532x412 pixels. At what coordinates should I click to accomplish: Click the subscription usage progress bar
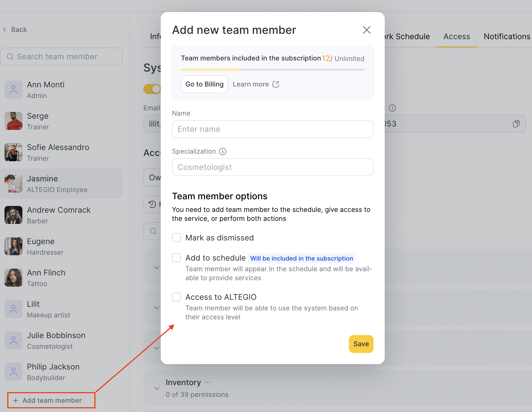pos(272,70)
